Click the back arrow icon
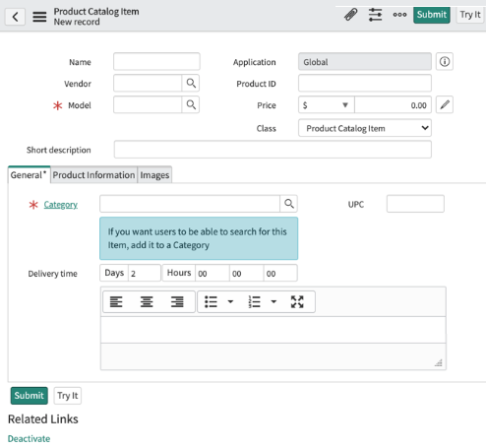486x448 pixels. tap(15, 17)
